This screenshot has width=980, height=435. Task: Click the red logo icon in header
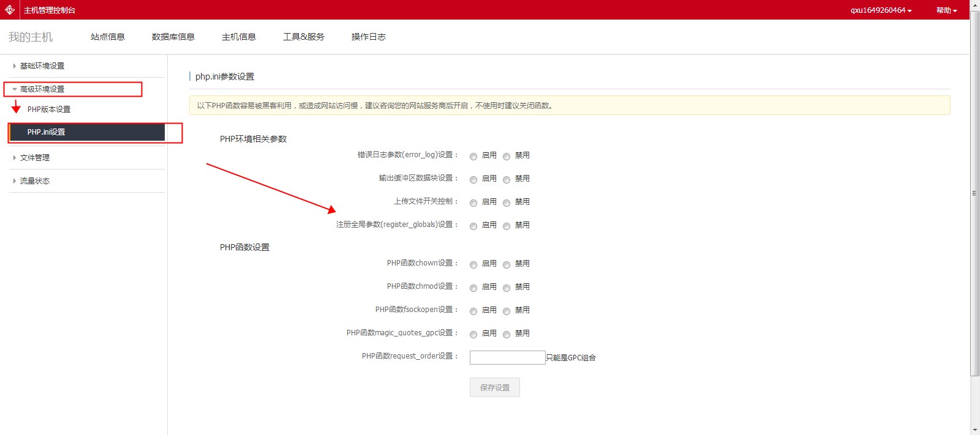pyautogui.click(x=10, y=10)
